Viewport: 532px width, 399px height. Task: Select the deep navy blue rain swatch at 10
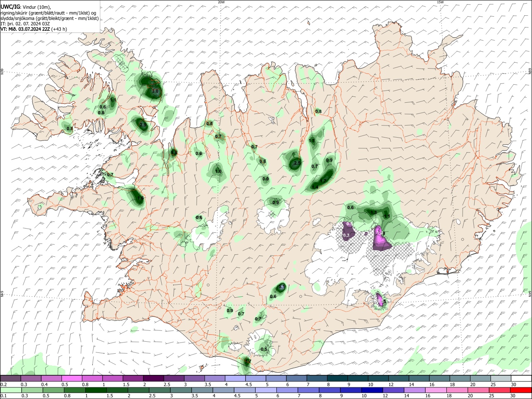pyautogui.click(x=372, y=390)
